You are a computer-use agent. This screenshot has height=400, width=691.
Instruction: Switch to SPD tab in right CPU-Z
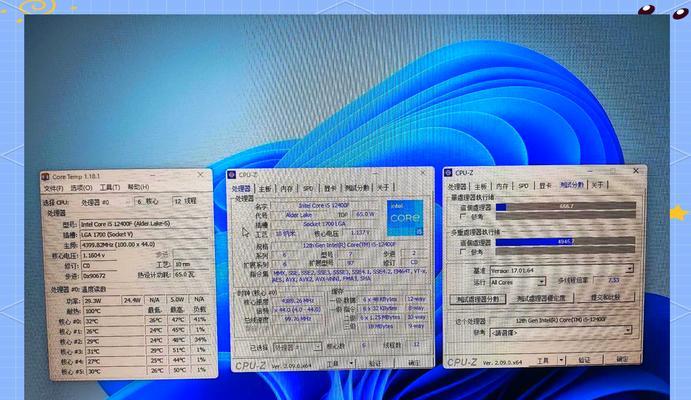pos(524,186)
